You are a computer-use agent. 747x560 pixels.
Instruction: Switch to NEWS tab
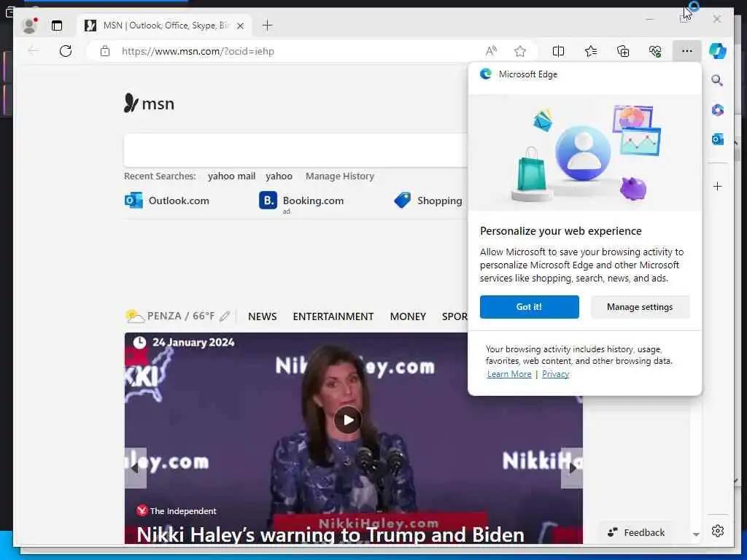pos(263,316)
